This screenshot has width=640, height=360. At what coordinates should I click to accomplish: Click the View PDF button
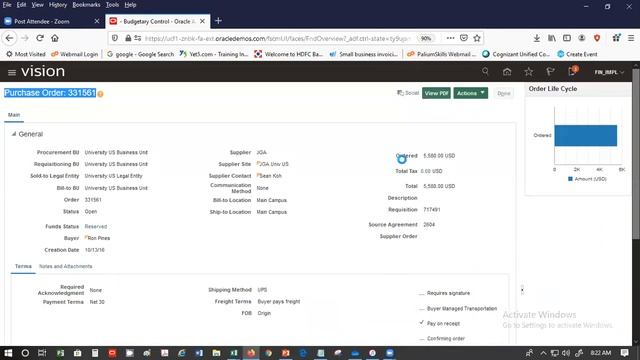point(436,93)
